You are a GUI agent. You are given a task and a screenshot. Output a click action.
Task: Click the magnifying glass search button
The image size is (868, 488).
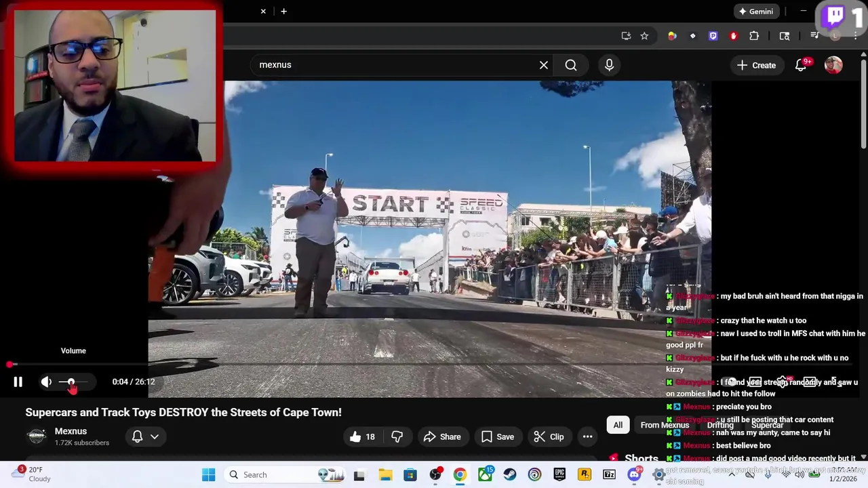571,65
